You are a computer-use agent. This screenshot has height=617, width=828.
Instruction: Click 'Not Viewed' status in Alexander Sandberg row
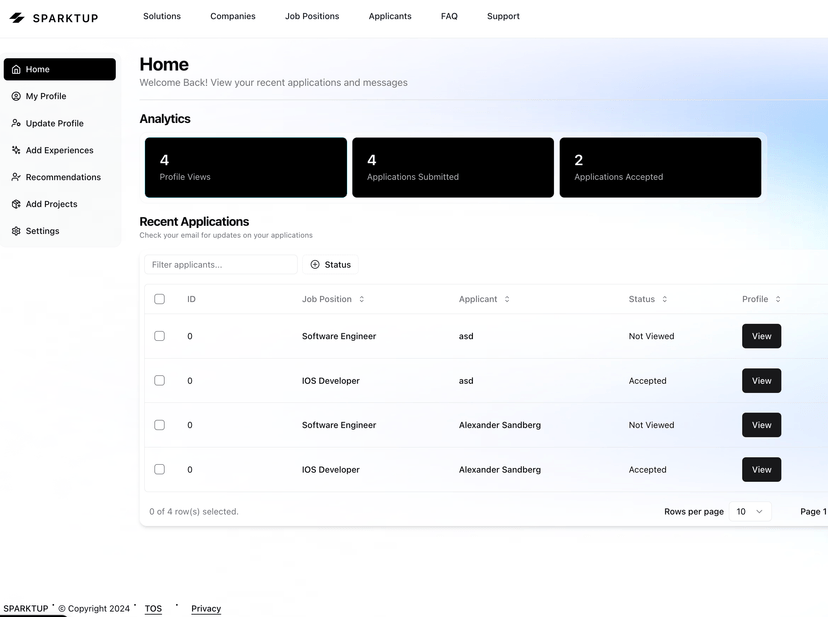tap(651, 425)
